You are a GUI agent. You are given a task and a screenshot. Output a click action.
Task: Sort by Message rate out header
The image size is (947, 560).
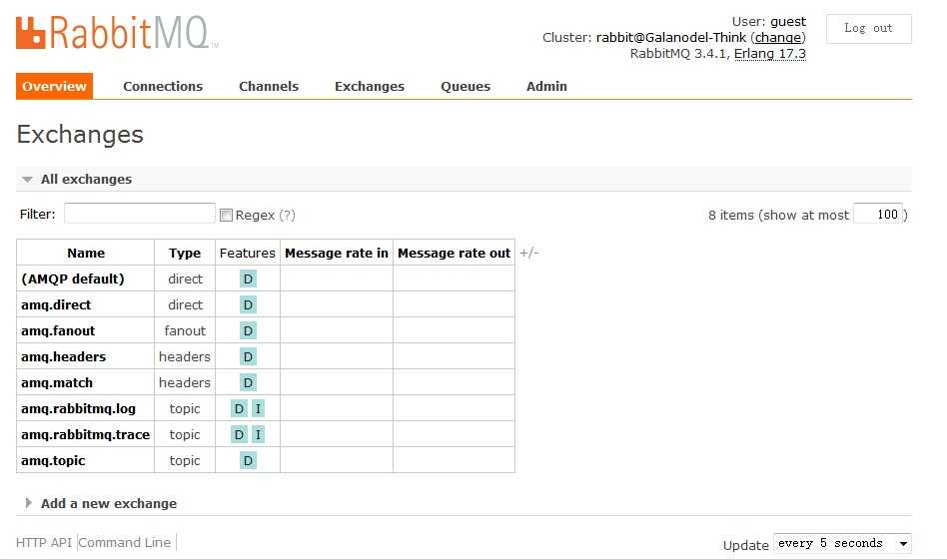click(x=455, y=253)
